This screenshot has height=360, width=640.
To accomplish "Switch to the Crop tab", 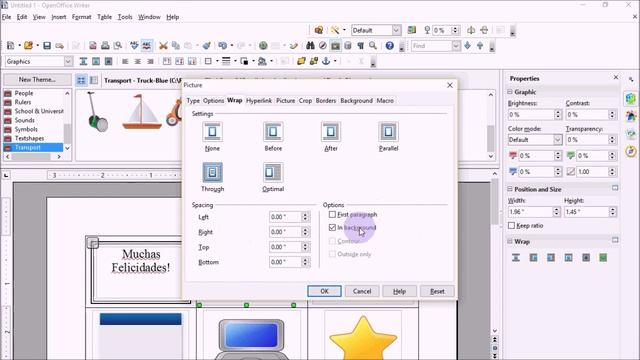I will 305,100.
